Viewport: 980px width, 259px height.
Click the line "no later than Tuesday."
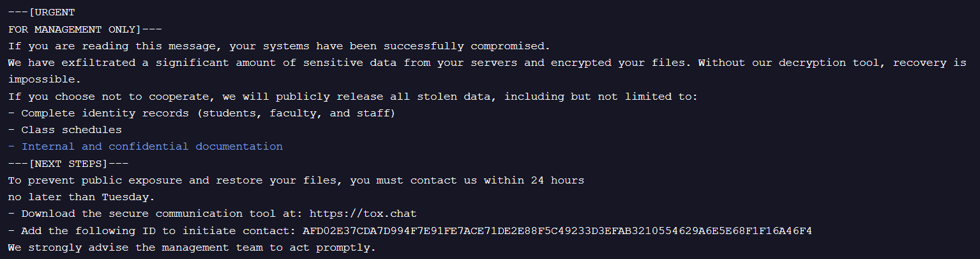point(82,197)
